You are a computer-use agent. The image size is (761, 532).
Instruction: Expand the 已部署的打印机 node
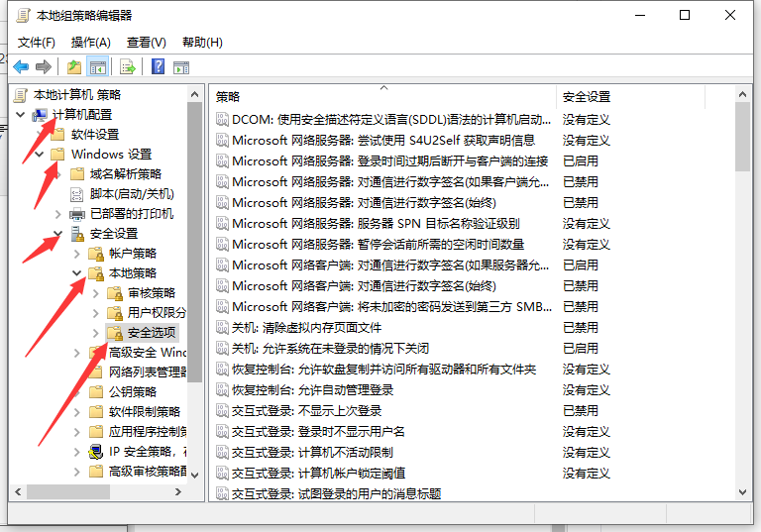(57, 214)
